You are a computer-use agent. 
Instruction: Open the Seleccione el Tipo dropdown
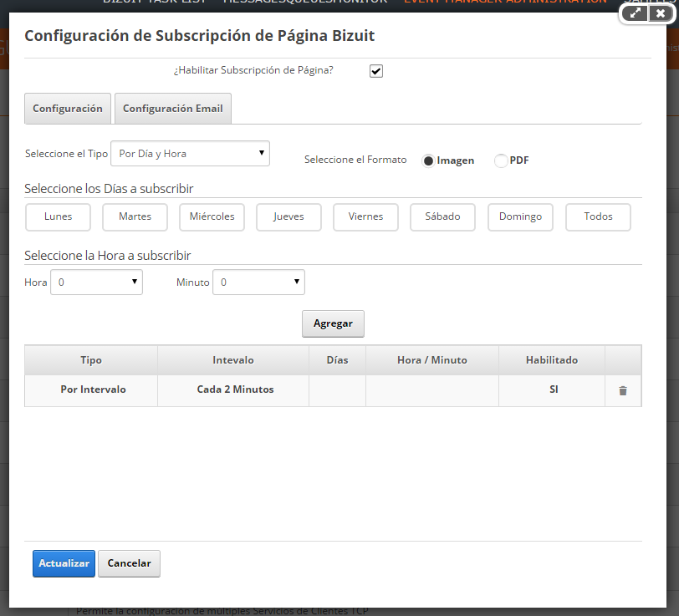tap(190, 153)
